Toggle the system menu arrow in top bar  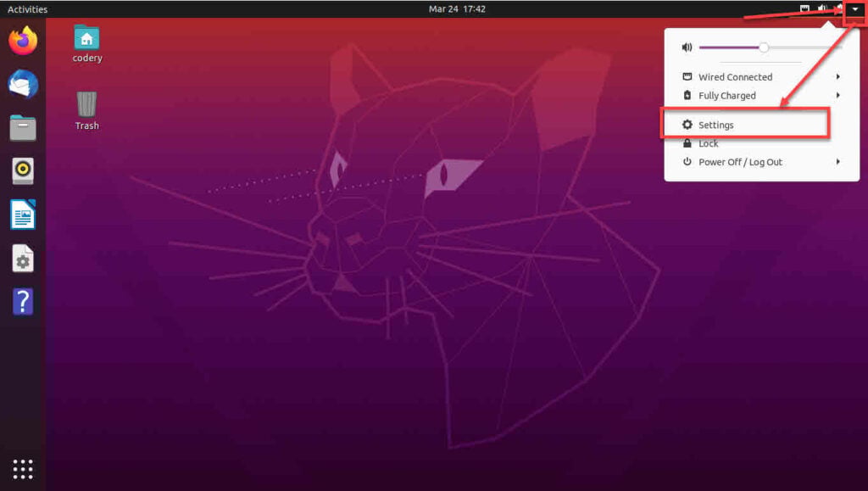854,8
